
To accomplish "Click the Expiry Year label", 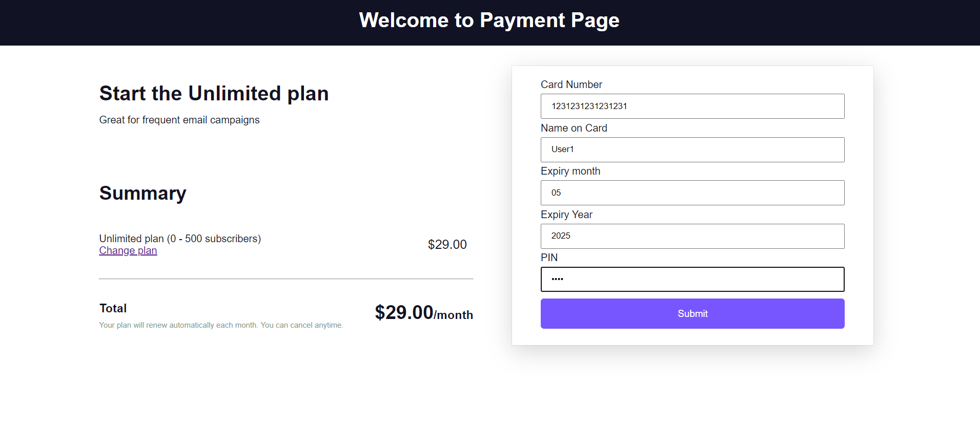I will pos(566,215).
